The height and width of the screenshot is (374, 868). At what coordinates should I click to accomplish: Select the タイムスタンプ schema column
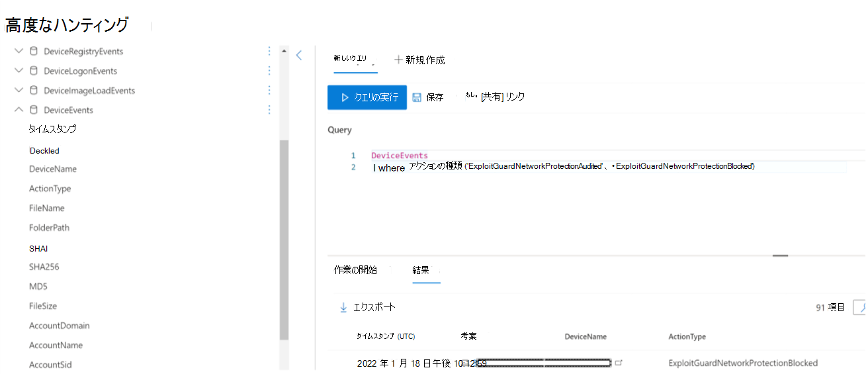[x=52, y=129]
